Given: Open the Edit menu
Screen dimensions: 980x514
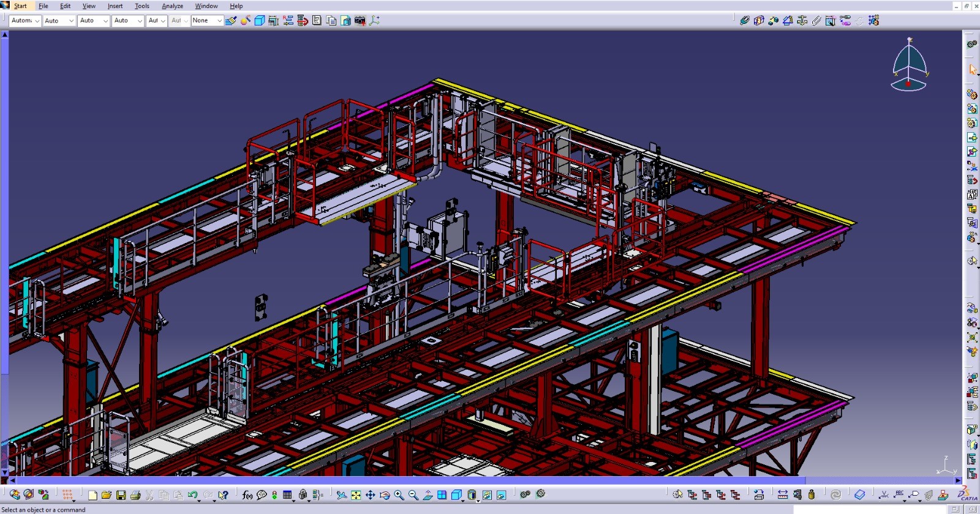Looking at the screenshot, I should [x=65, y=6].
